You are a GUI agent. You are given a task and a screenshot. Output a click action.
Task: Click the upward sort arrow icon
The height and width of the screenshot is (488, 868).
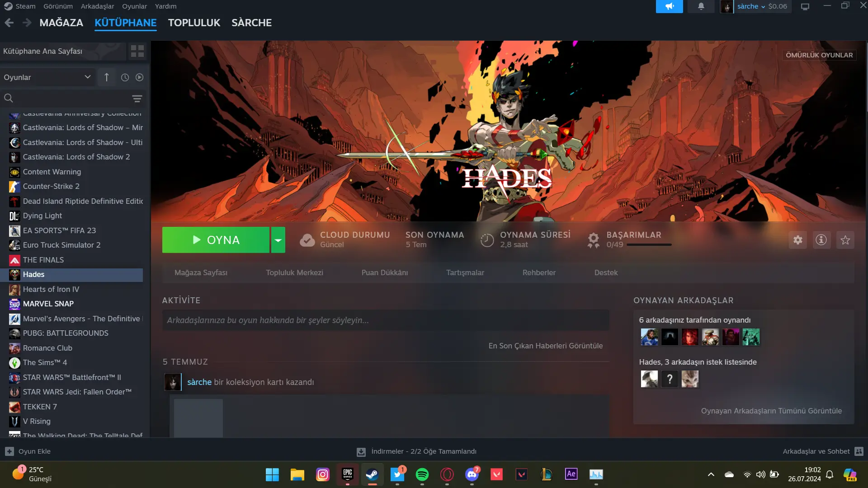click(107, 77)
